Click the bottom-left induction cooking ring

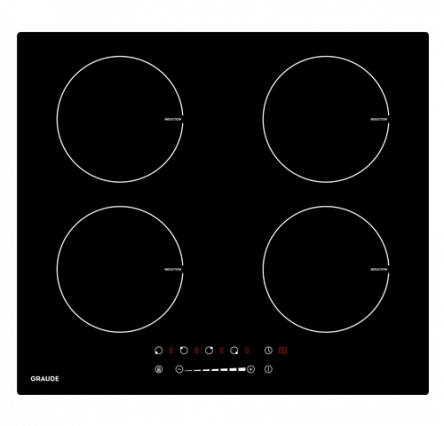[120, 269]
